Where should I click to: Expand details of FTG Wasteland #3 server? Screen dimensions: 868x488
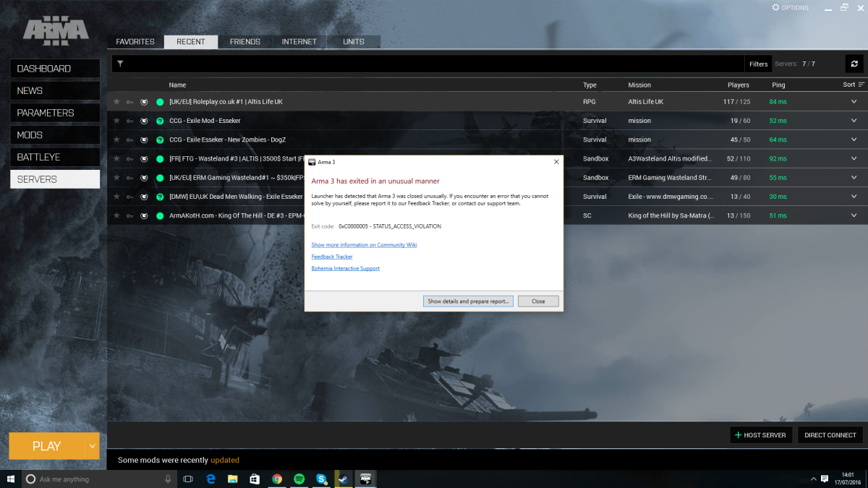coord(854,158)
